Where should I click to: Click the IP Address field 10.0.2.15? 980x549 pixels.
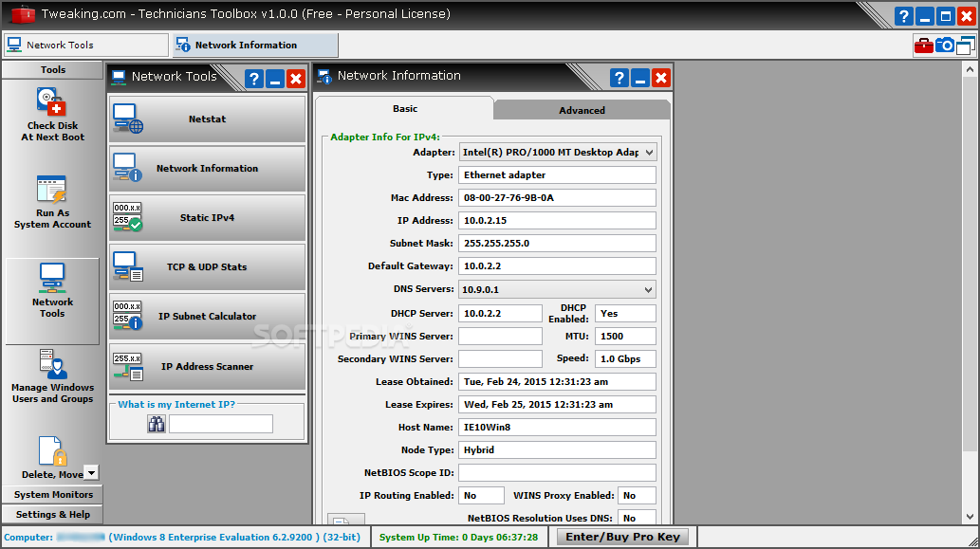(558, 221)
